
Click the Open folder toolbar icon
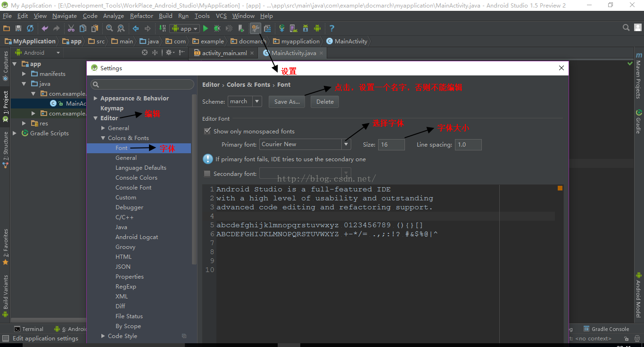point(7,28)
